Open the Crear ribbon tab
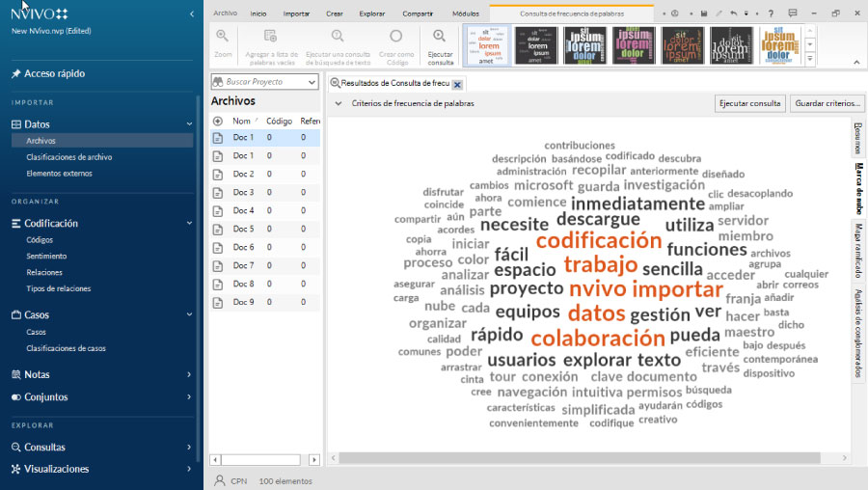Viewport: 868px width, 490px height. coord(335,14)
